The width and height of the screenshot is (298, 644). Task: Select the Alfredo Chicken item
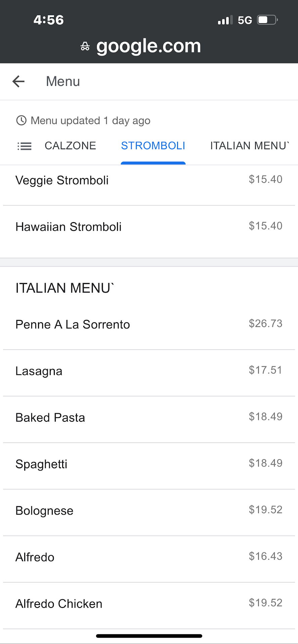[x=59, y=604]
